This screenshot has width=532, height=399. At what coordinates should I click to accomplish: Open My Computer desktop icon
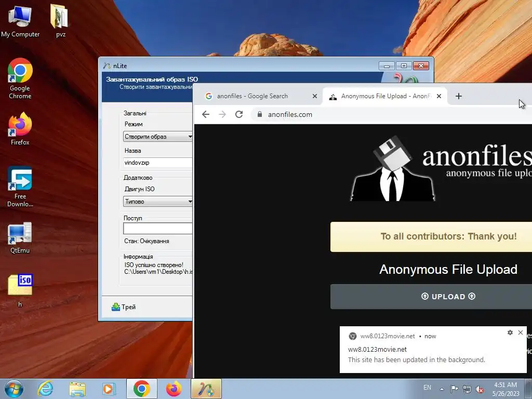(20, 21)
